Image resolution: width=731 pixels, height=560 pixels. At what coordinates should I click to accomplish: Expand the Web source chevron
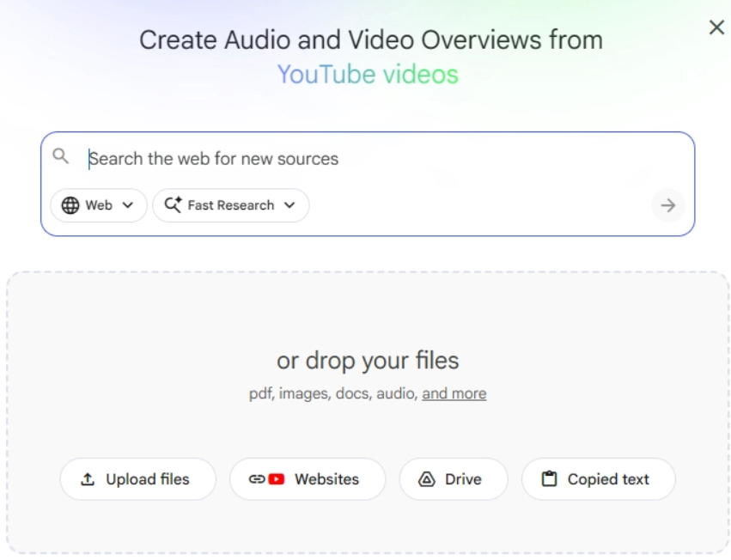[x=128, y=205]
